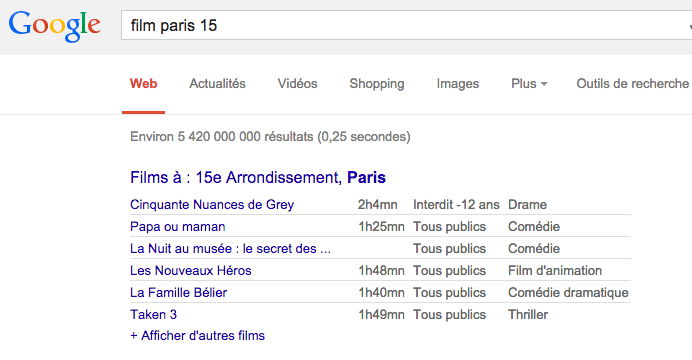Viewport: 692px width, 360px height.
Task: Focus the search field containing film paris 15
Action: click(x=406, y=25)
